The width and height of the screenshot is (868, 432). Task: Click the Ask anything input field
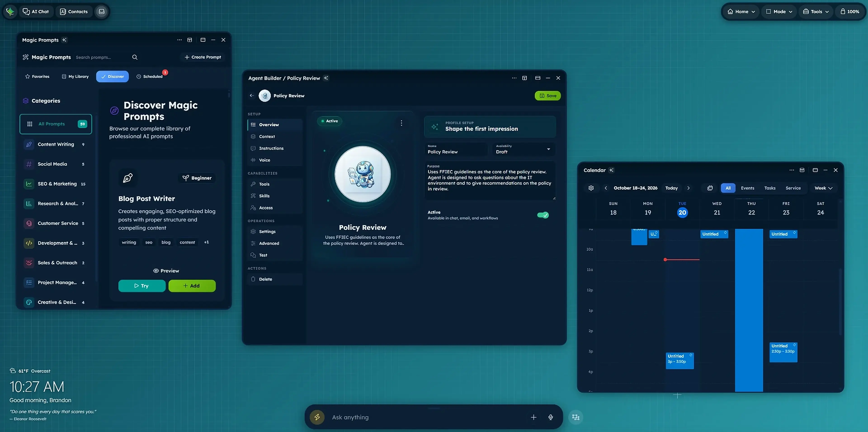tap(428, 417)
